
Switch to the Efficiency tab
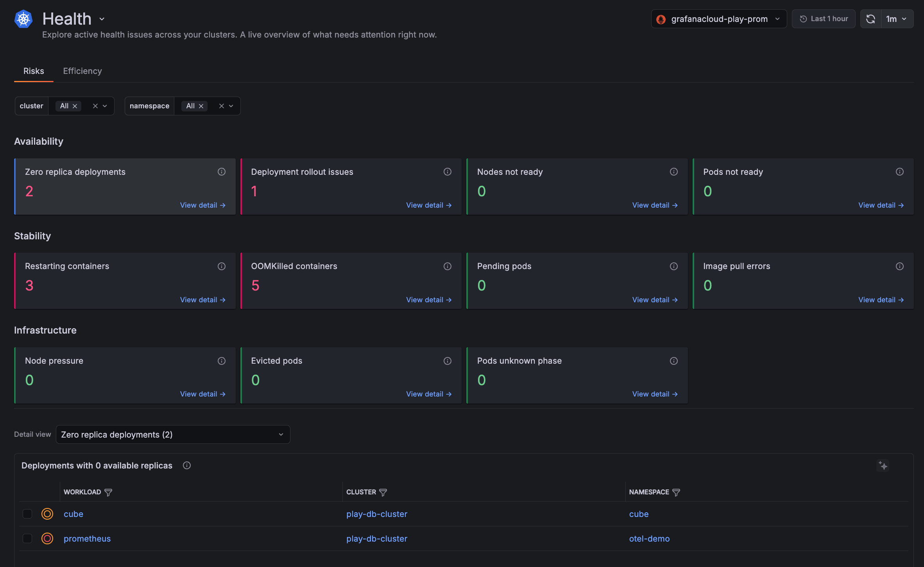tap(82, 71)
